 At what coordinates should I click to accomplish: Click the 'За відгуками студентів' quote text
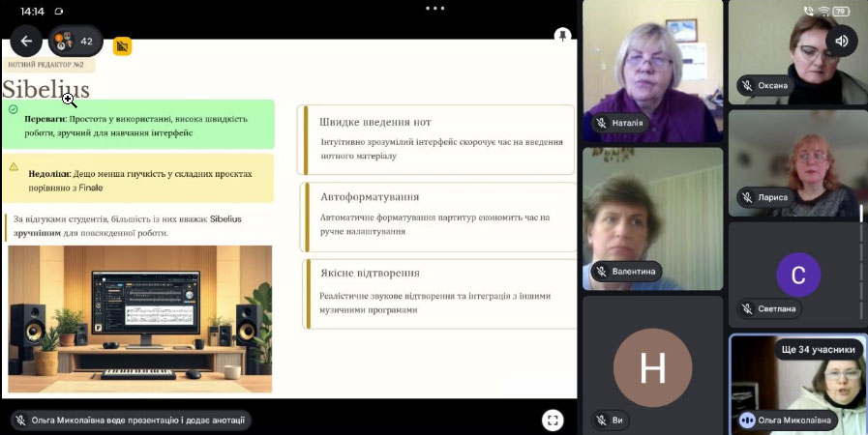coord(128,225)
